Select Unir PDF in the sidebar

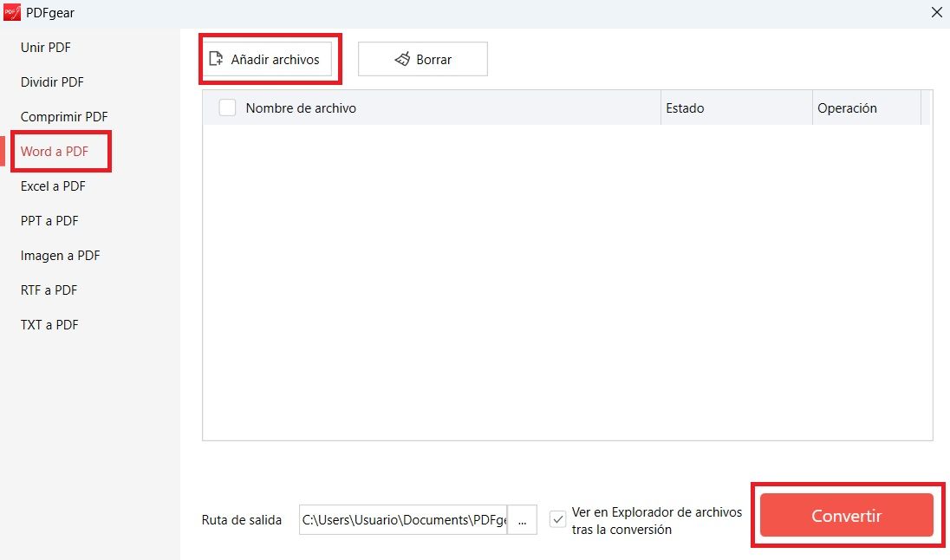point(44,48)
